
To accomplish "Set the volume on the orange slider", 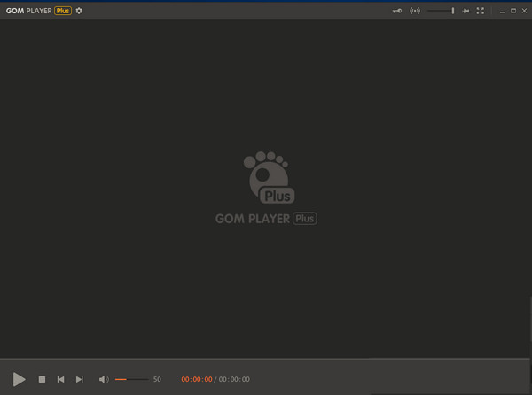I will coord(132,379).
